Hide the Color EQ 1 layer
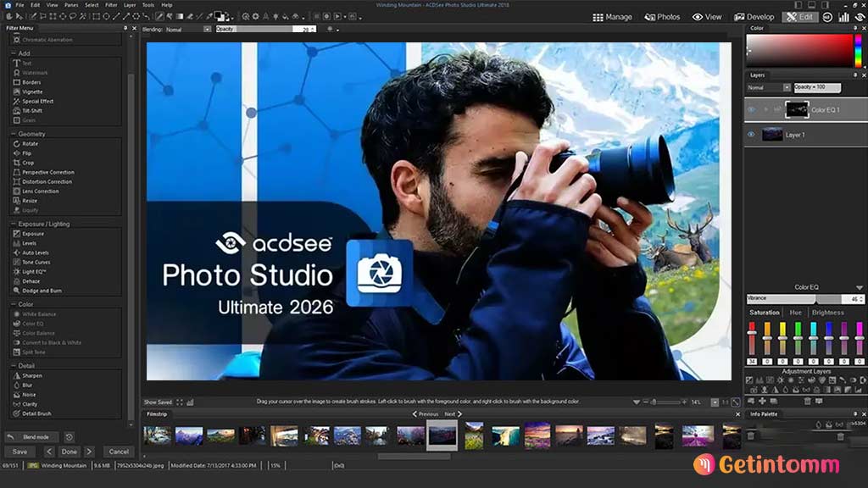The height and width of the screenshot is (488, 868). (751, 109)
